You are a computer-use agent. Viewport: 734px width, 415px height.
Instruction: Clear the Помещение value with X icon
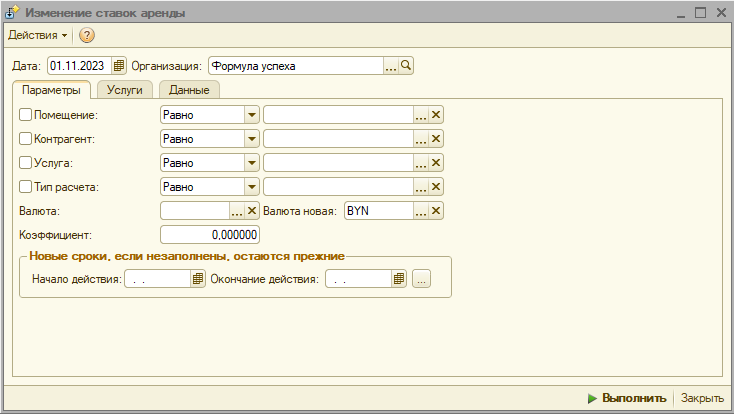[436, 115]
